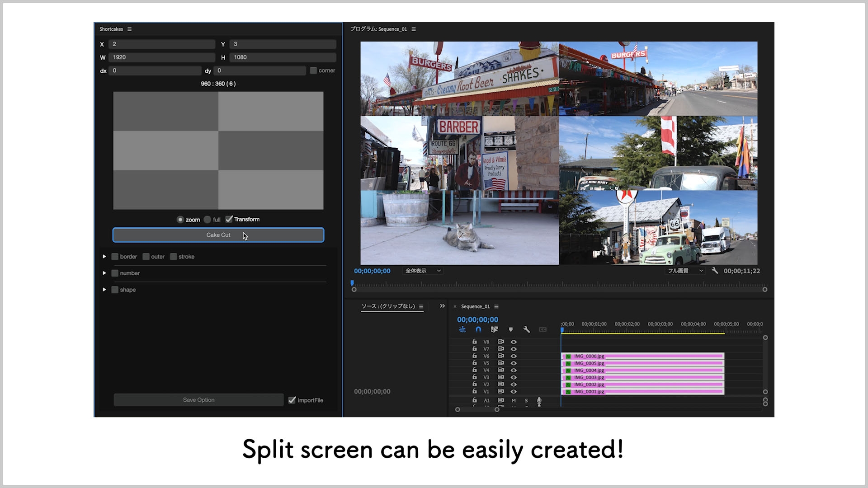Activate voice-over record mic on track A1

tap(539, 400)
